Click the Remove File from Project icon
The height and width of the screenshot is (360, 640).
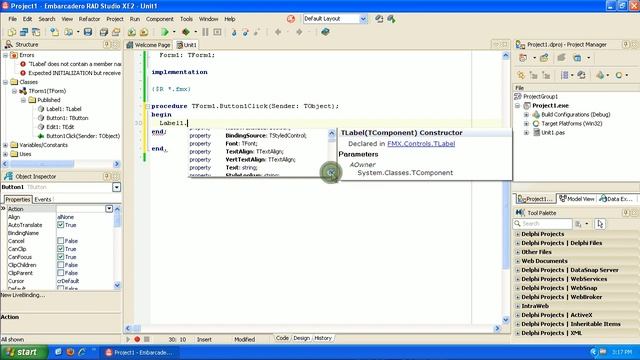click(144, 32)
